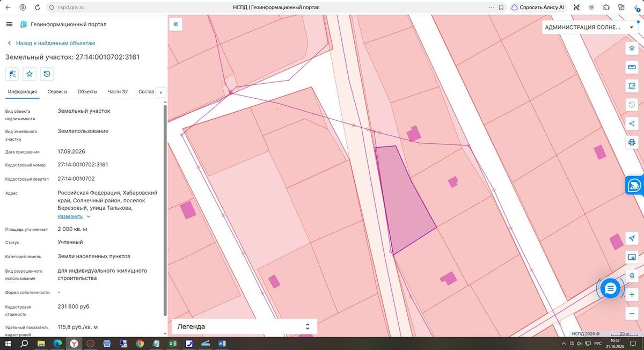Bookmark the page in the address bar
644x350 pixels.
tap(501, 8)
